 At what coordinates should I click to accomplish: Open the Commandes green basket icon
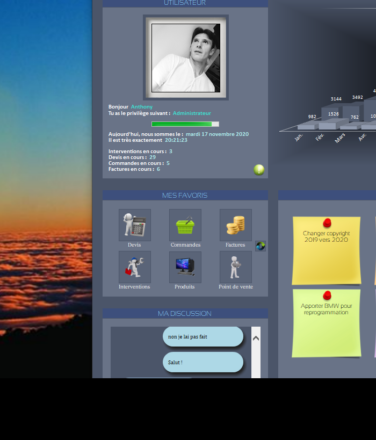coord(185,225)
